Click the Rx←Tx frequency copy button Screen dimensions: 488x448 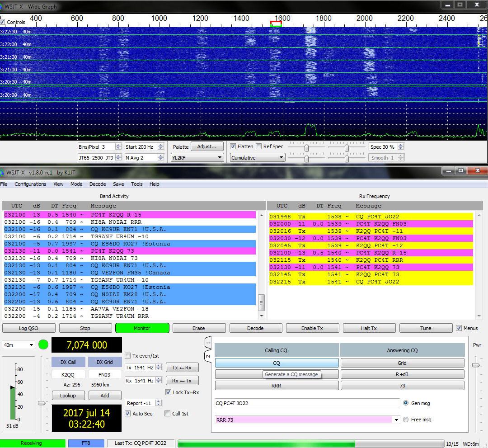point(182,381)
